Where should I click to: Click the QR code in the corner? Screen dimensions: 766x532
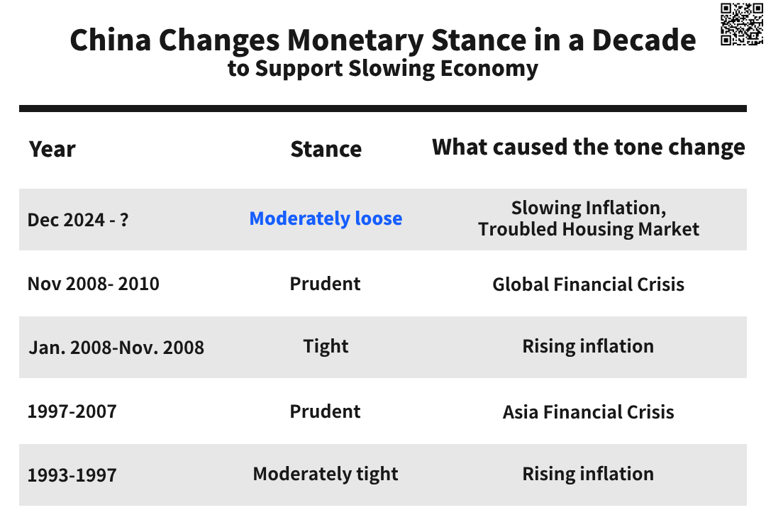[742, 24]
